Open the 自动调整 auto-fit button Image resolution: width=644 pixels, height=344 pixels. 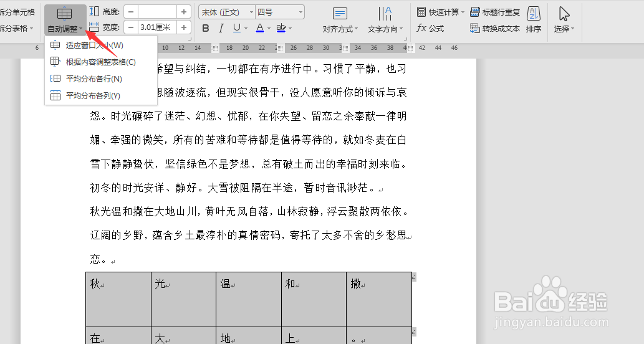65,20
